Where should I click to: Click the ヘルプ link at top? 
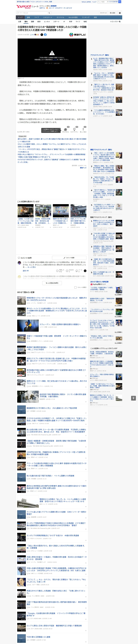point(94,2)
